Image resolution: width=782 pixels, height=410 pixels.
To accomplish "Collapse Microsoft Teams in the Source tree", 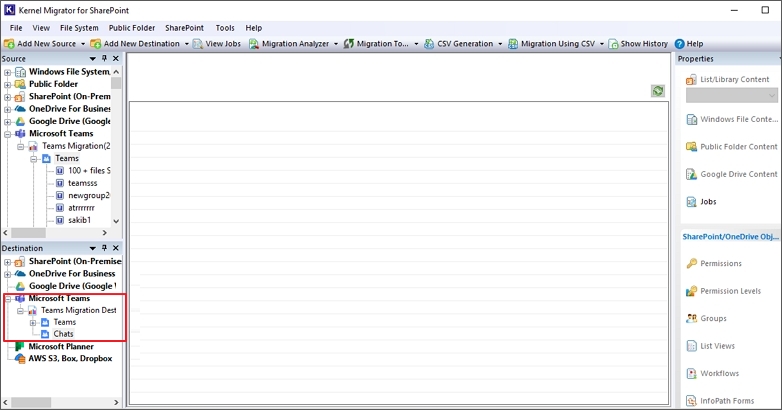I will (x=7, y=134).
